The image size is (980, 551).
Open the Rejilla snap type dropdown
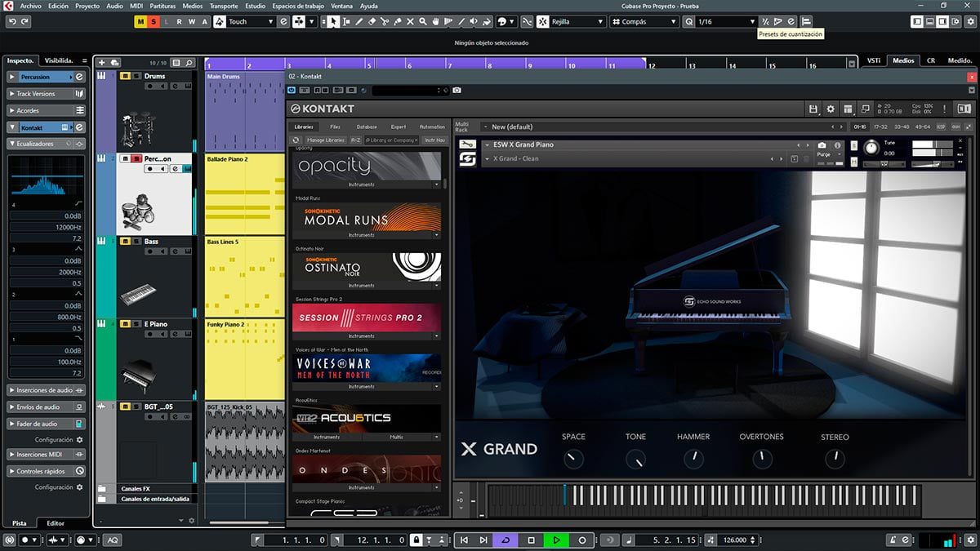(577, 21)
